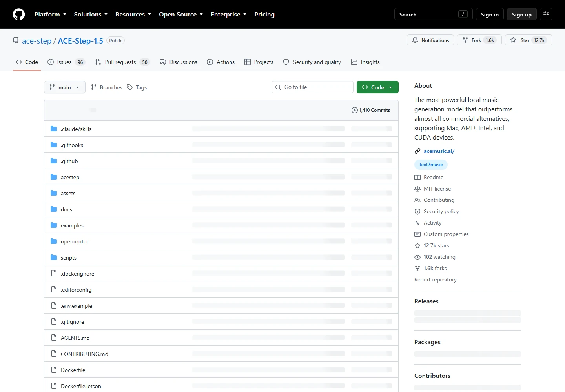Screen dimensions: 565x392
Task: View the 12.7k stars link
Action: click(432, 245)
